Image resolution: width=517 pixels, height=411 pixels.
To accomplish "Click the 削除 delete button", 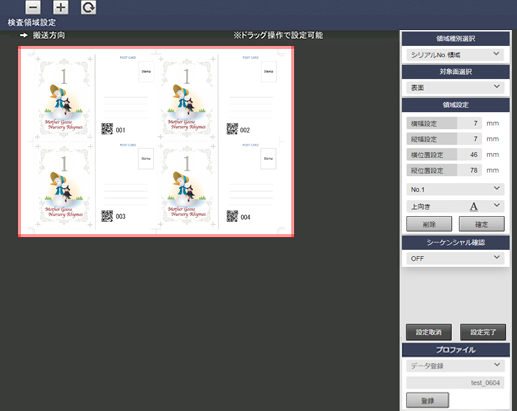I will pos(429,224).
